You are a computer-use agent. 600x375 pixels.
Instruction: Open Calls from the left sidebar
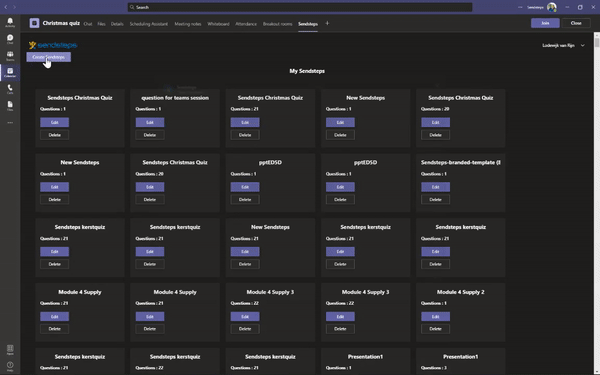tap(10, 89)
